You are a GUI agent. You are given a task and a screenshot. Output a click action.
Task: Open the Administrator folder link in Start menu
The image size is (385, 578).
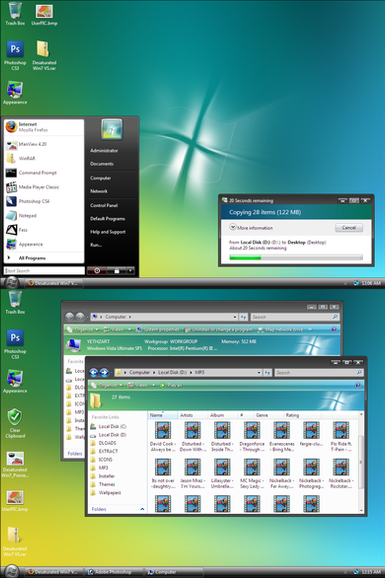click(x=104, y=150)
